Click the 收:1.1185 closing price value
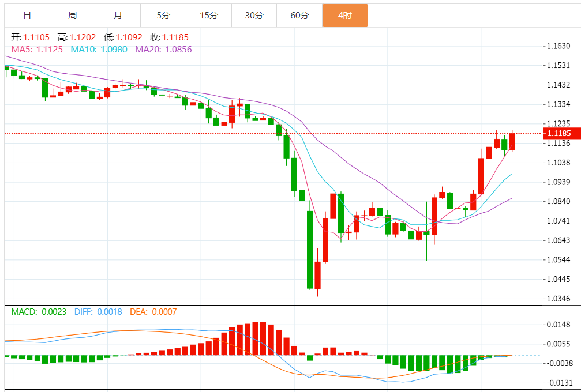 point(169,37)
